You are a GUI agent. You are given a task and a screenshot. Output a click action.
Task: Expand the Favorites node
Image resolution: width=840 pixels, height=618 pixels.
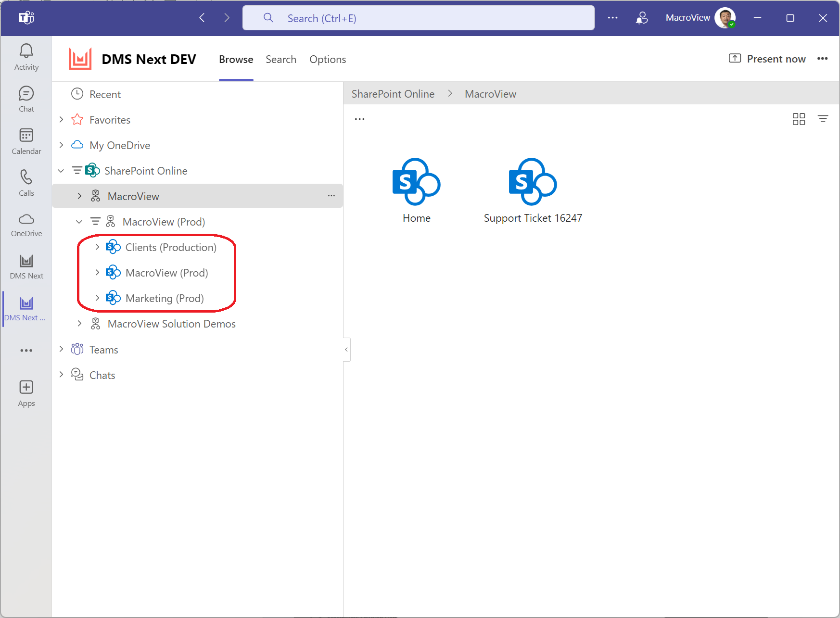pos(61,119)
